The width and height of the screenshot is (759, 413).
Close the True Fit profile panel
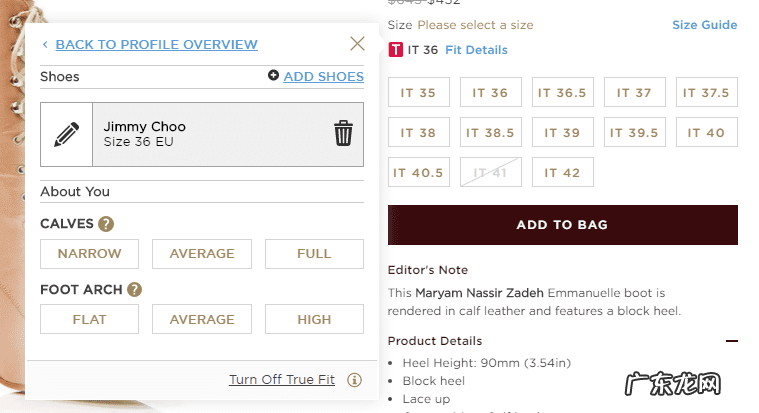click(357, 43)
